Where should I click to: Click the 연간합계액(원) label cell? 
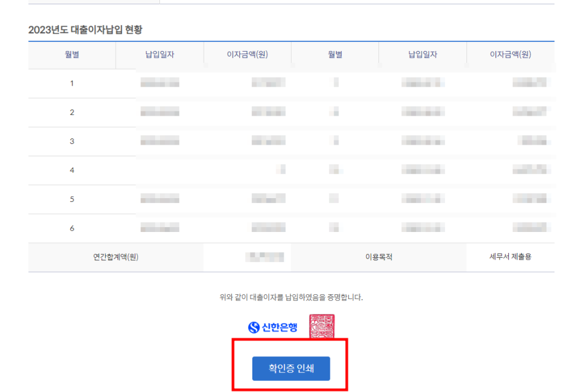pyautogui.click(x=116, y=257)
